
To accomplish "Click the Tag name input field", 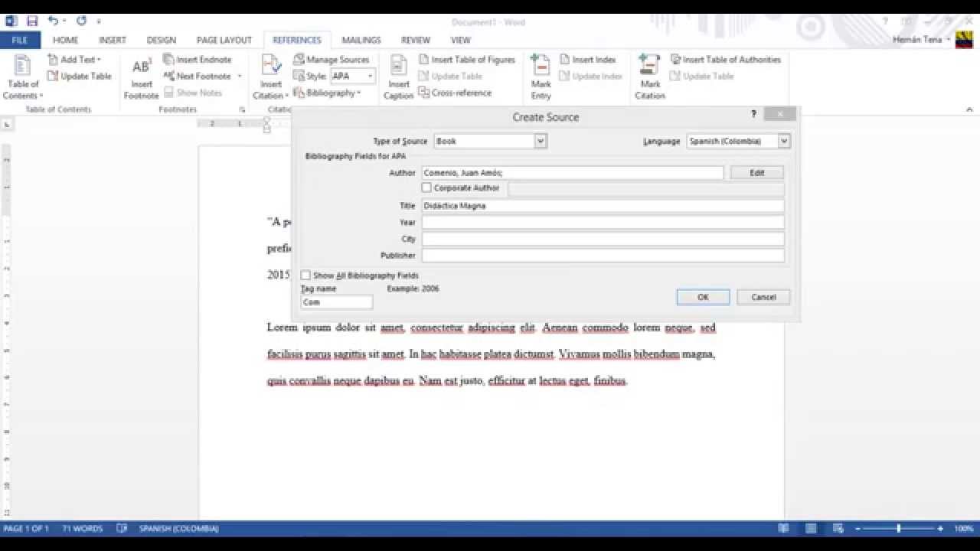I will click(x=337, y=302).
